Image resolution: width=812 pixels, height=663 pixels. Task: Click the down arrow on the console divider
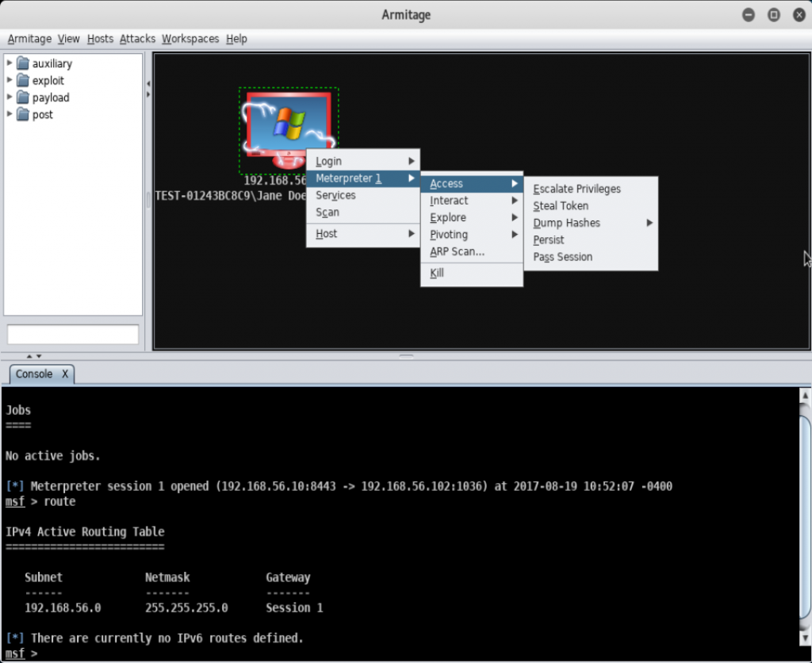[39, 356]
